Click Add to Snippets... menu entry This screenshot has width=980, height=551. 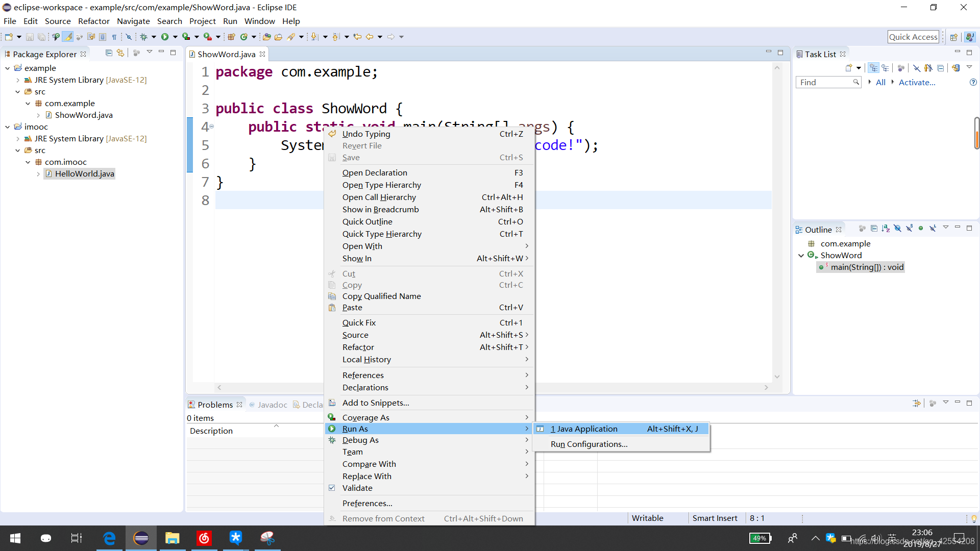[429, 403]
